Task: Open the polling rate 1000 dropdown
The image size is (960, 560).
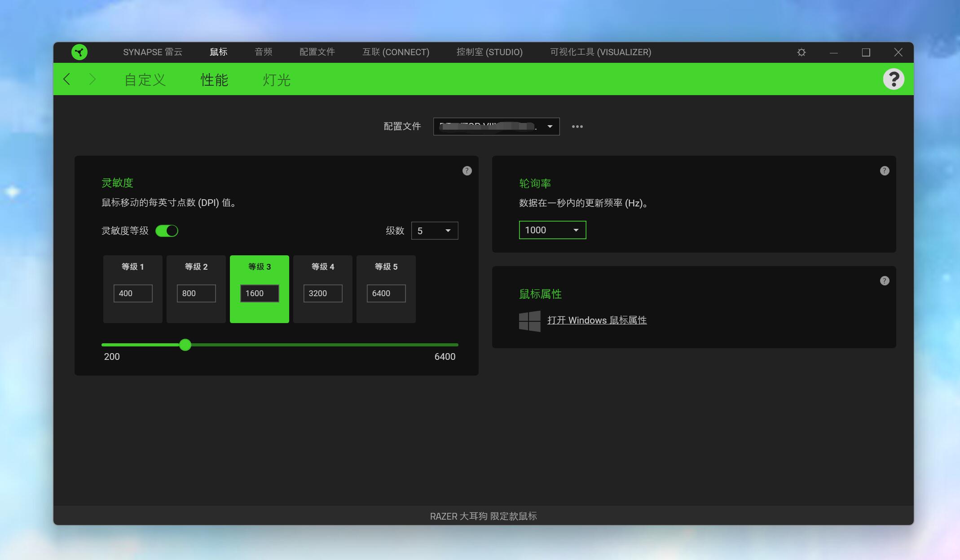Action: (552, 230)
